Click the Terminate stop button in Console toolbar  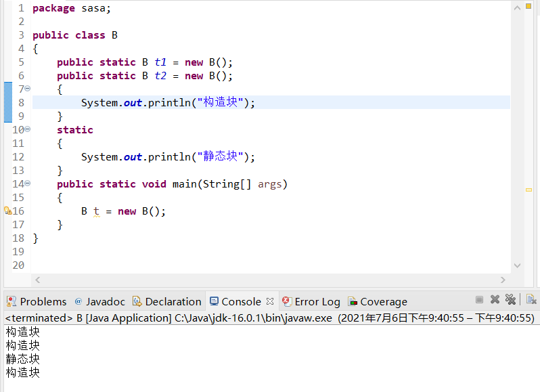pyautogui.click(x=479, y=300)
